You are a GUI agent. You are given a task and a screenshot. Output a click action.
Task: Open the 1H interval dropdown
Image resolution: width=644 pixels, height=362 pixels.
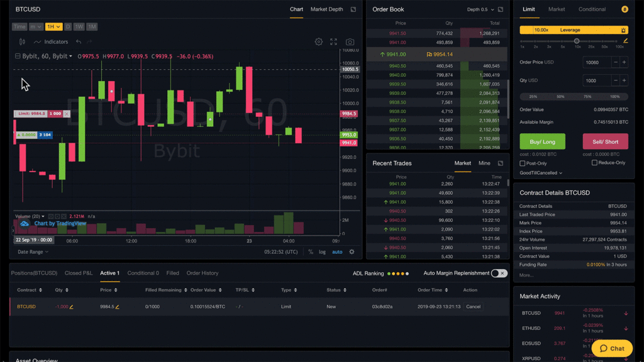coord(54,26)
